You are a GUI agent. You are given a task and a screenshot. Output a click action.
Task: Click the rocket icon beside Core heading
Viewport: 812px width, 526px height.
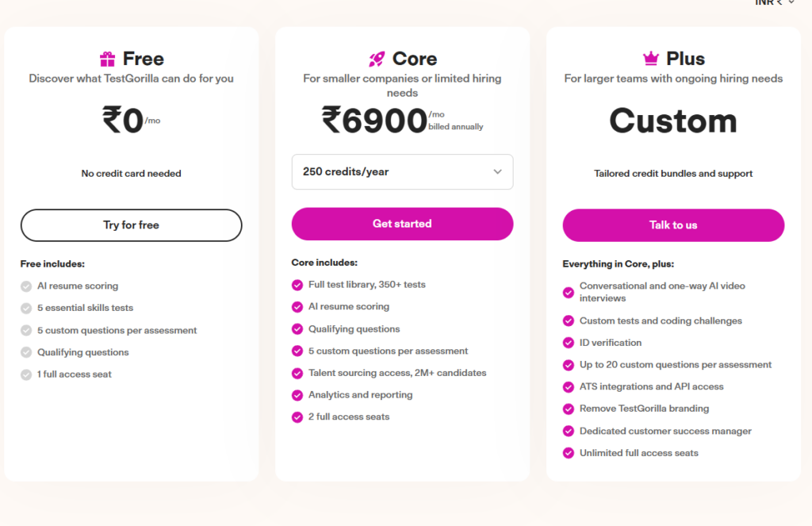click(x=377, y=58)
